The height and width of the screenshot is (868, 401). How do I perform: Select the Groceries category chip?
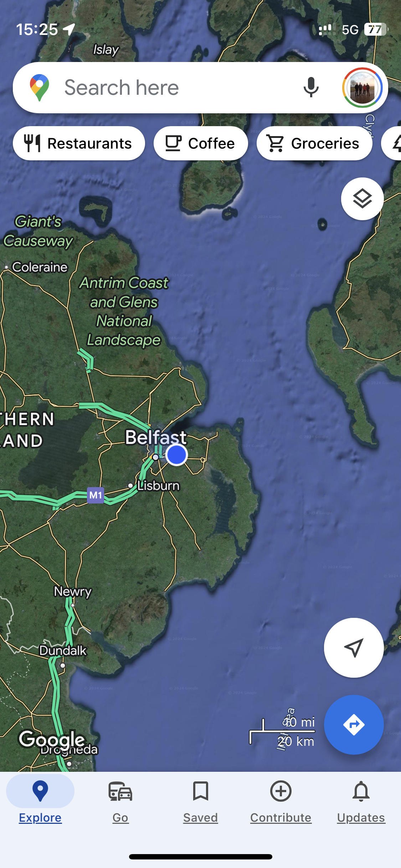[x=314, y=143]
